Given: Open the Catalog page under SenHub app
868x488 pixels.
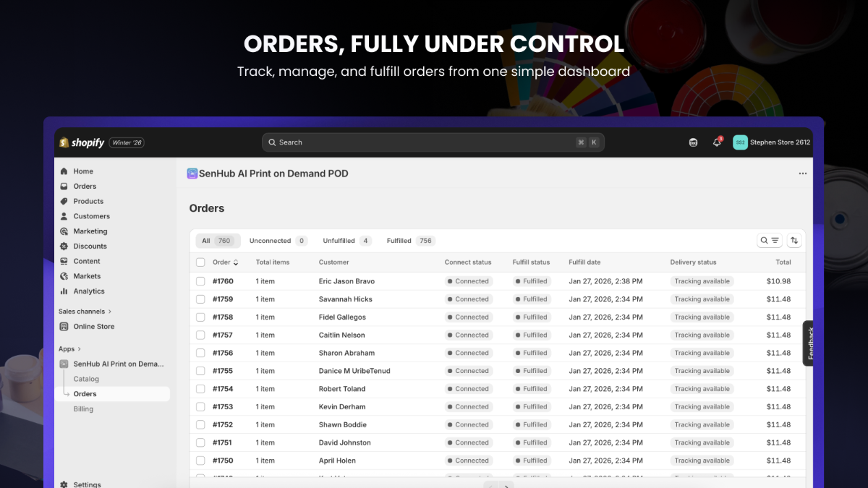Looking at the screenshot, I should 86,378.
